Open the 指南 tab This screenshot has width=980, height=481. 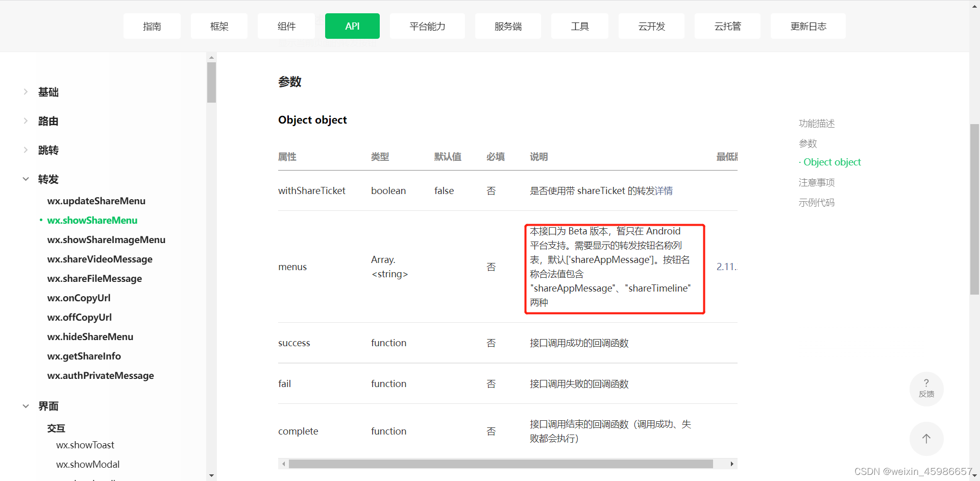[152, 26]
